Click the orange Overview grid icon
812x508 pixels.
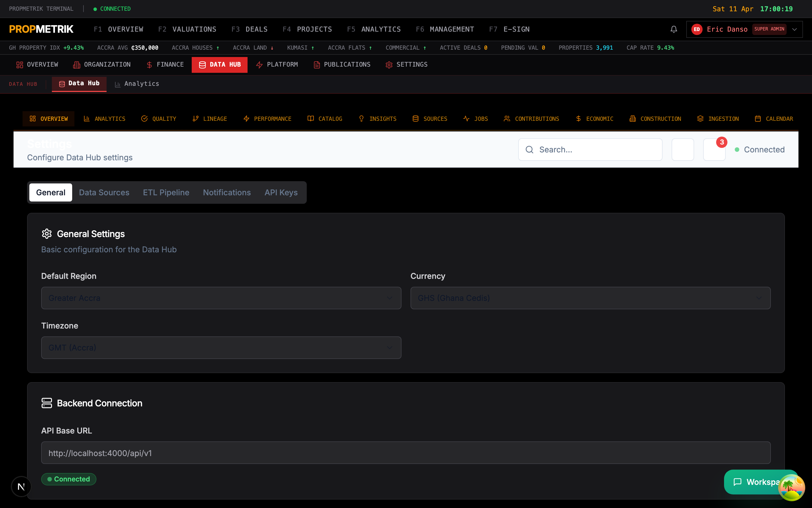[x=32, y=119]
